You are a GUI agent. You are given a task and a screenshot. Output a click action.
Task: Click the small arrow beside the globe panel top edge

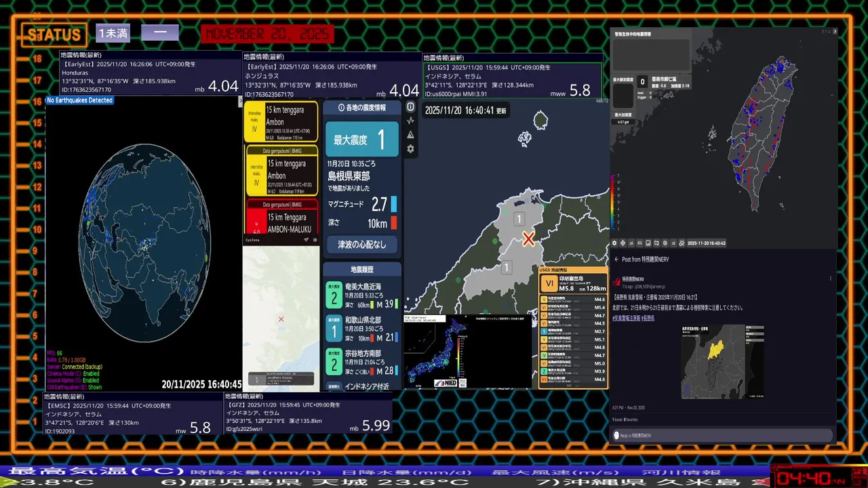(x=240, y=101)
